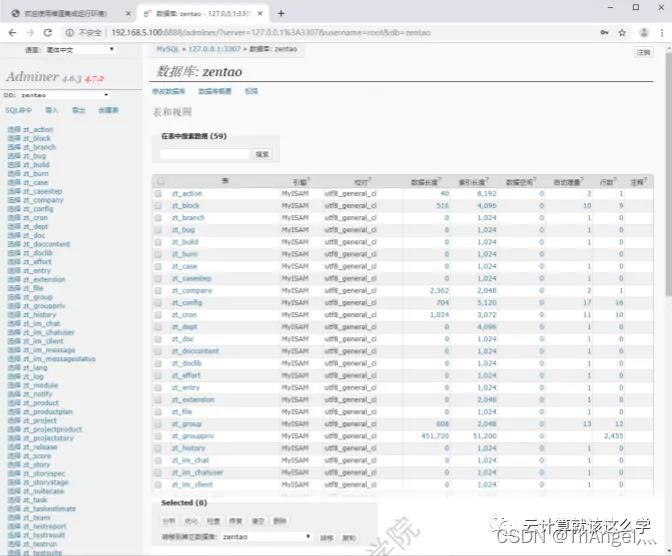
Task: Check the zt_config row checkbox
Action: (x=158, y=303)
